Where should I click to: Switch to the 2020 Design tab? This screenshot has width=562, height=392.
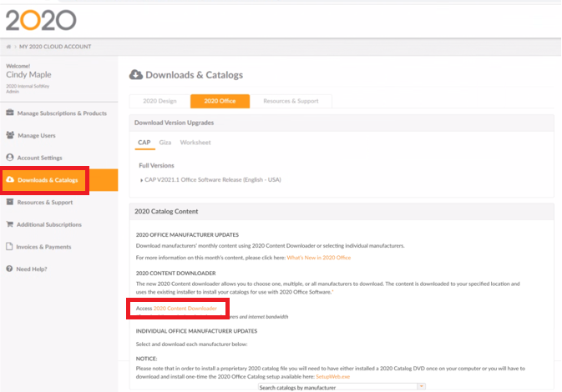click(x=159, y=101)
